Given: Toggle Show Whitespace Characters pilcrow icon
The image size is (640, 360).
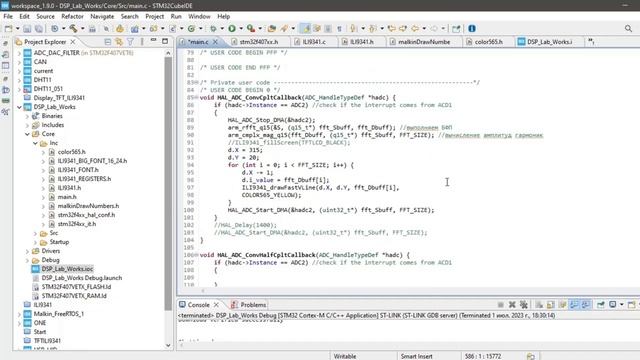Looking at the screenshot, I should [339, 29].
